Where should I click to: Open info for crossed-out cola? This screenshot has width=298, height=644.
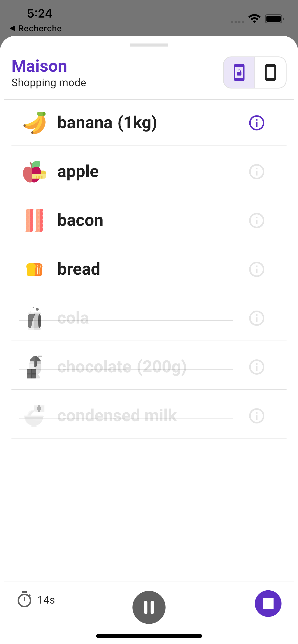pyautogui.click(x=256, y=318)
